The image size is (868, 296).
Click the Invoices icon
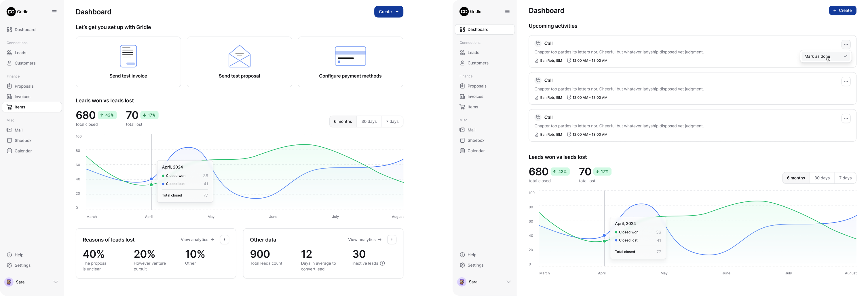[10, 97]
